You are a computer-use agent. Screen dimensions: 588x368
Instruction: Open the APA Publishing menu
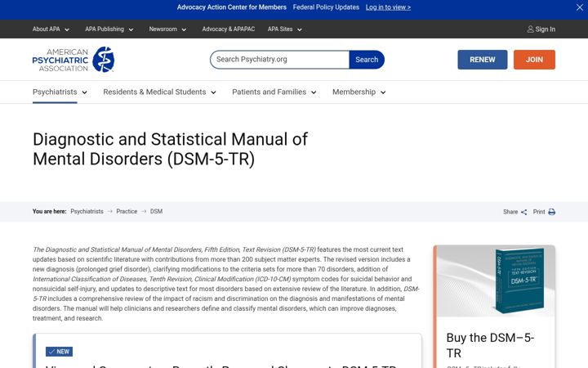pos(105,29)
